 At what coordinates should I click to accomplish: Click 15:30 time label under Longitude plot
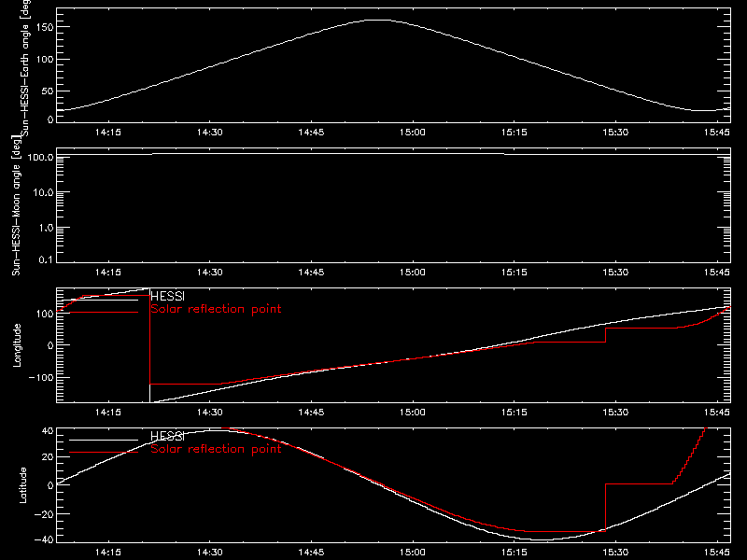pyautogui.click(x=615, y=413)
